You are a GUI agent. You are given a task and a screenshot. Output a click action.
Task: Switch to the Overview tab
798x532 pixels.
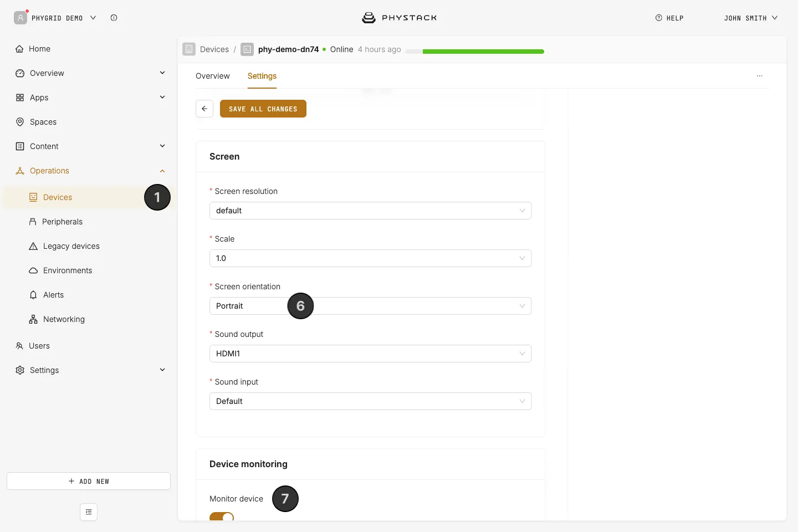click(x=213, y=76)
